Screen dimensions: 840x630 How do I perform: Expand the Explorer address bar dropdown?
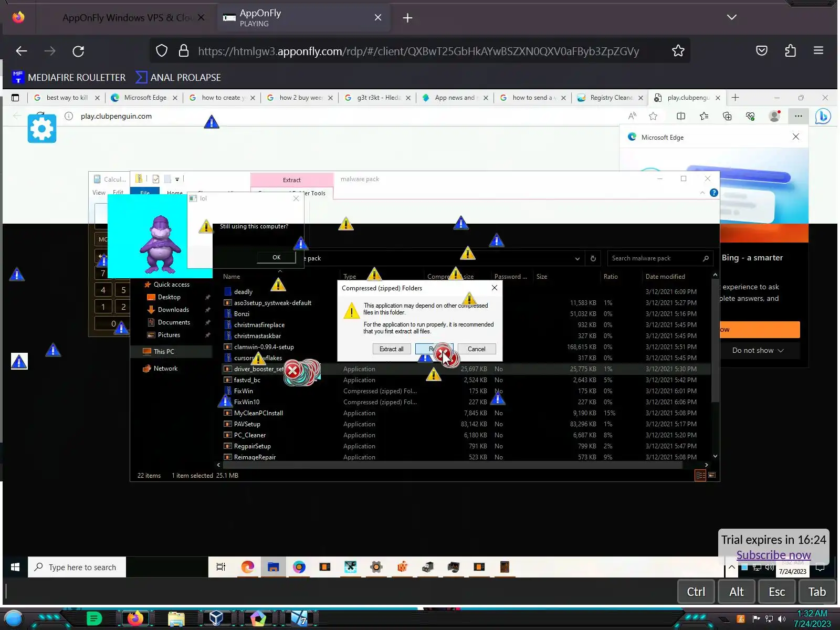click(577, 258)
